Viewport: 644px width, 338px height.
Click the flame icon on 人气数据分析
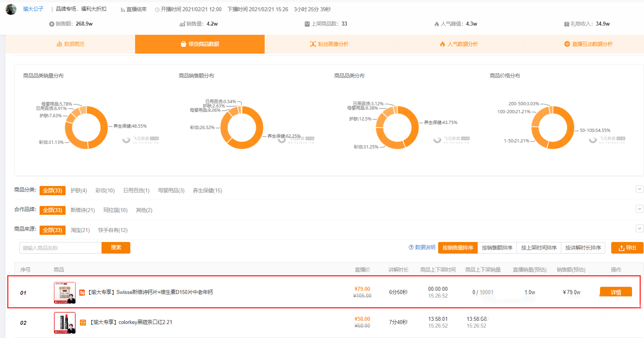click(443, 44)
